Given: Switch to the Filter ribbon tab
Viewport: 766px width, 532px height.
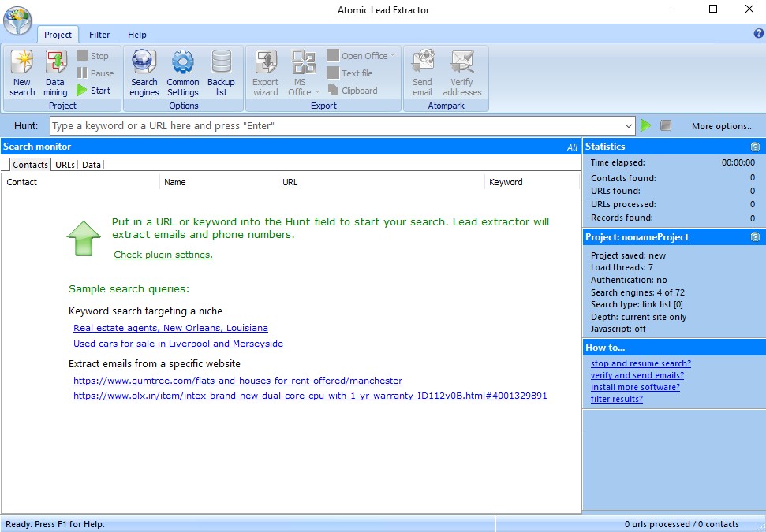Looking at the screenshot, I should [99, 35].
